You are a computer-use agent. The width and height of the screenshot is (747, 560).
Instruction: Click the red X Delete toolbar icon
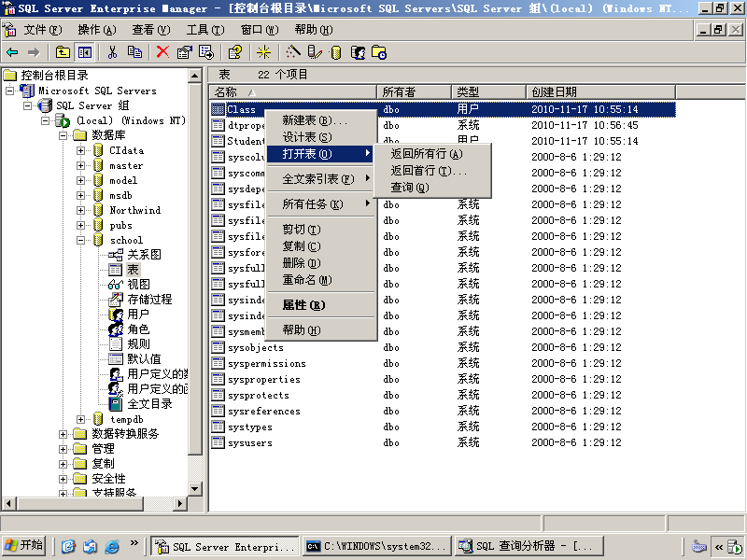(x=162, y=52)
